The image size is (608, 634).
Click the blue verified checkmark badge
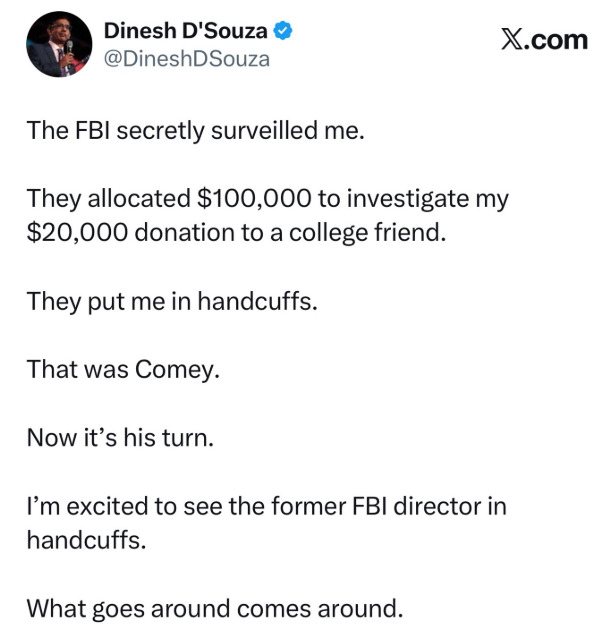(285, 32)
